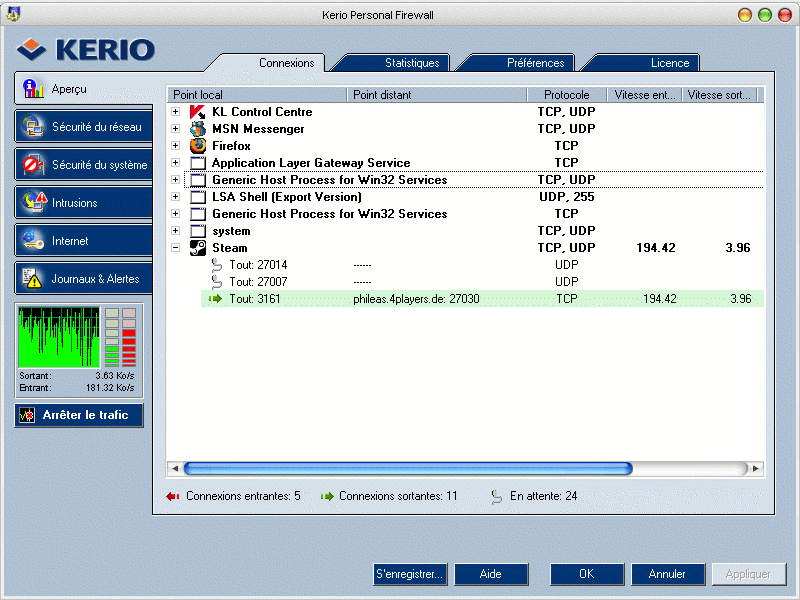Click the Aide button
Viewport: 800px width, 600px height.
pos(491,574)
